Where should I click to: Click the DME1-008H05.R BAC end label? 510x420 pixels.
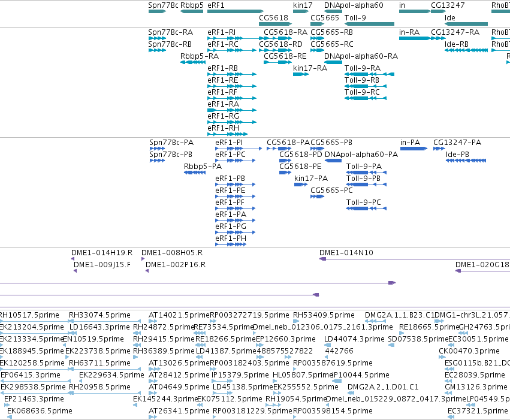pyautogui.click(x=172, y=253)
